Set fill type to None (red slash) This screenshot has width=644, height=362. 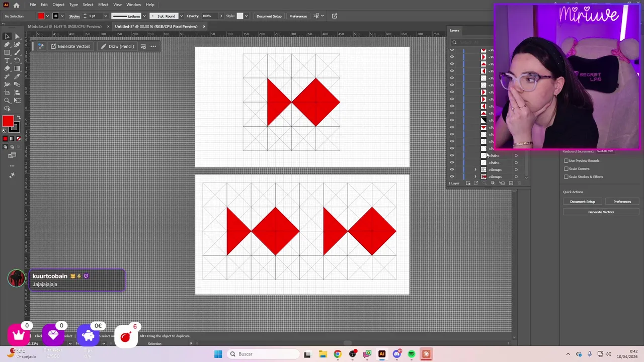pos(19,138)
